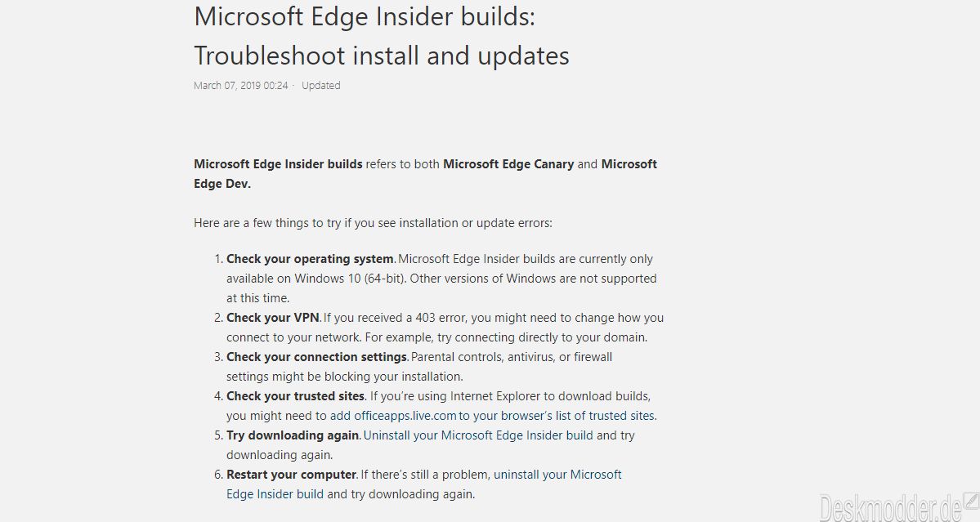Follow the 'Uninstall your Microsoft Edge Insider build' link in step 5

pyautogui.click(x=478, y=435)
